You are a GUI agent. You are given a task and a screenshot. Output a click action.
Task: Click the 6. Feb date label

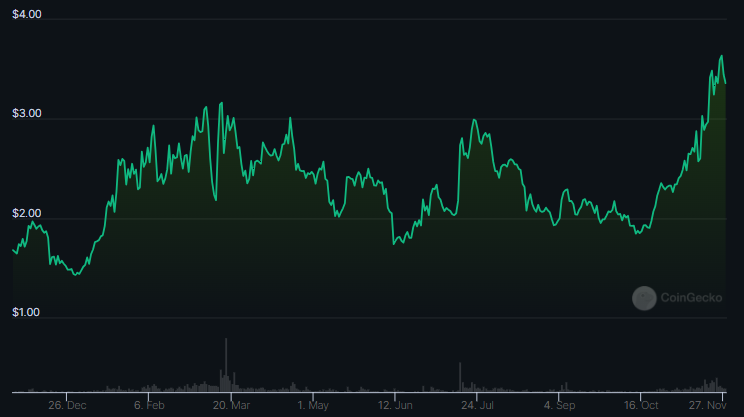[149, 405]
